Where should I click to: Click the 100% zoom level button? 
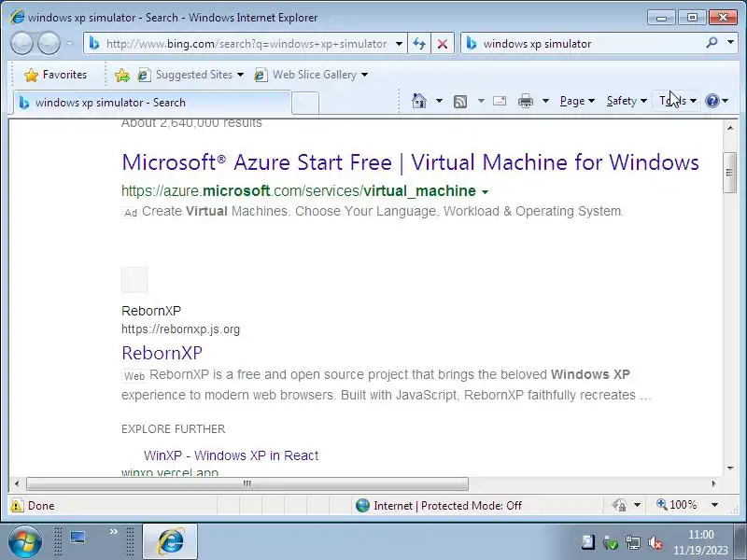(x=677, y=505)
